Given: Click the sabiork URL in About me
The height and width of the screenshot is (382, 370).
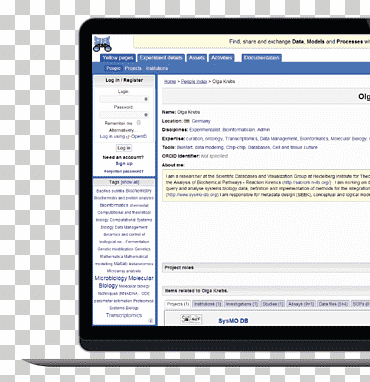Looking at the screenshot, I should pos(306,183).
